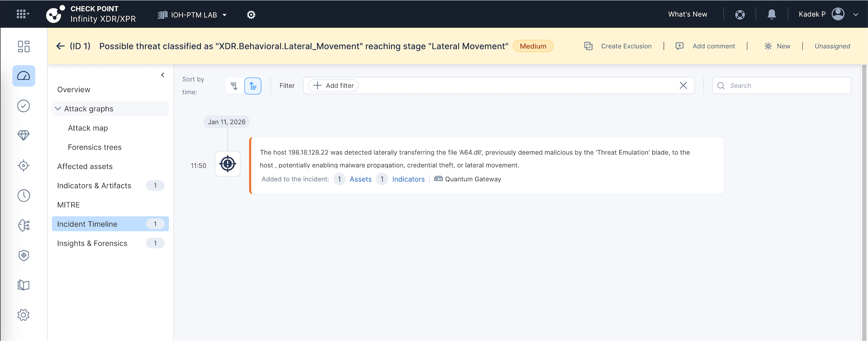This screenshot has width=868, height=341.
Task: Click the timeline event target icon
Action: click(227, 164)
